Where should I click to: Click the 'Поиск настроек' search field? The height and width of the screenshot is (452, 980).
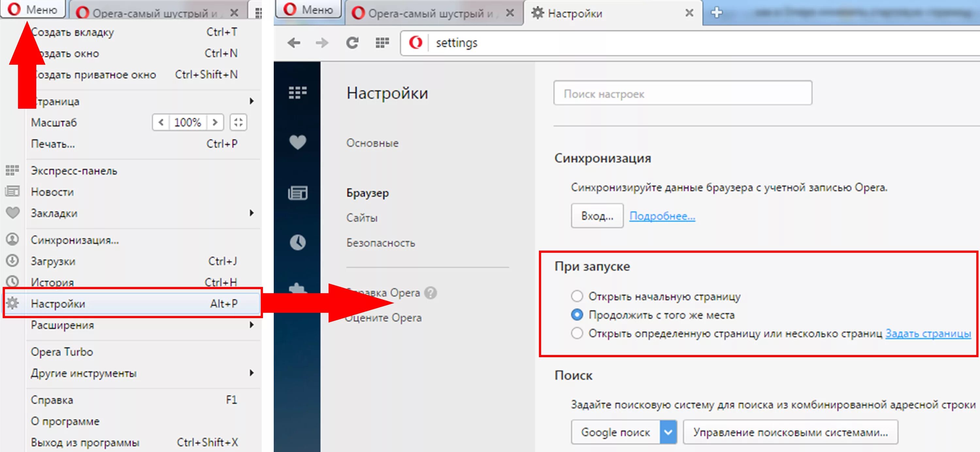[682, 93]
